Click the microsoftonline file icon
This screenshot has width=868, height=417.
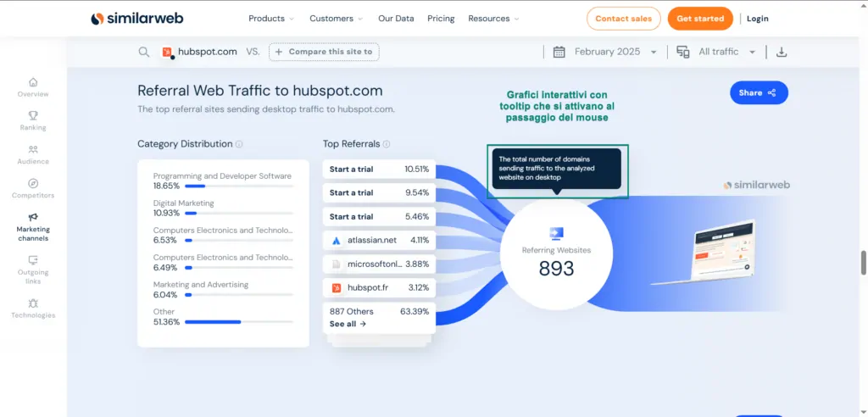coord(336,264)
